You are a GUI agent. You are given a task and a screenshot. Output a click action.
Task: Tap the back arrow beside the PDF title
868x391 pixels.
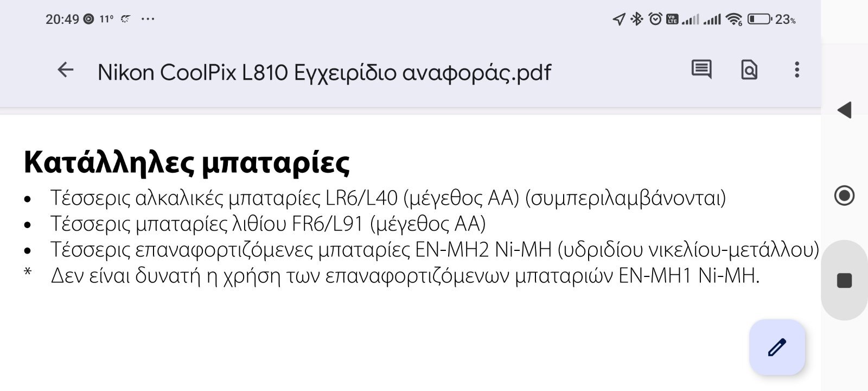tap(66, 70)
